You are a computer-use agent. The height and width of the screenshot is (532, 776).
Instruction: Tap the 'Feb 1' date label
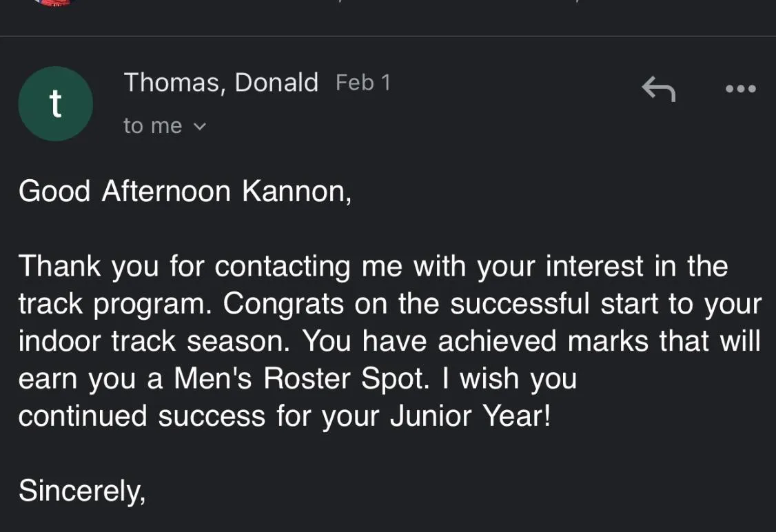(363, 82)
